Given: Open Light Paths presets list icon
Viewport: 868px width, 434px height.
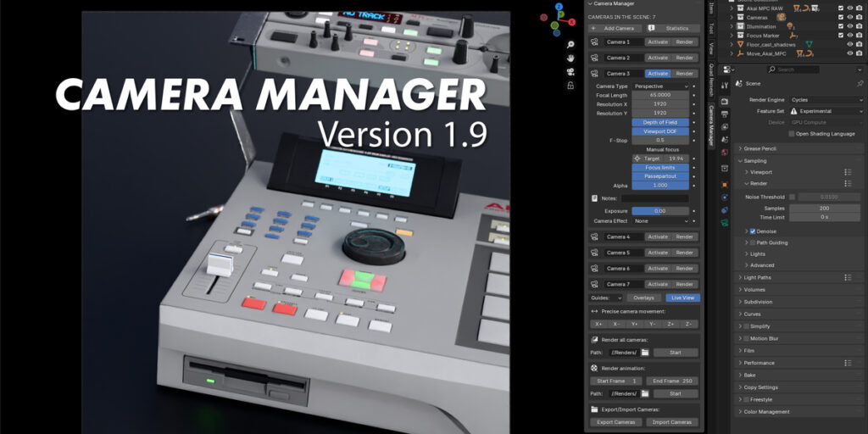Looking at the screenshot, I should pyautogui.click(x=848, y=277).
